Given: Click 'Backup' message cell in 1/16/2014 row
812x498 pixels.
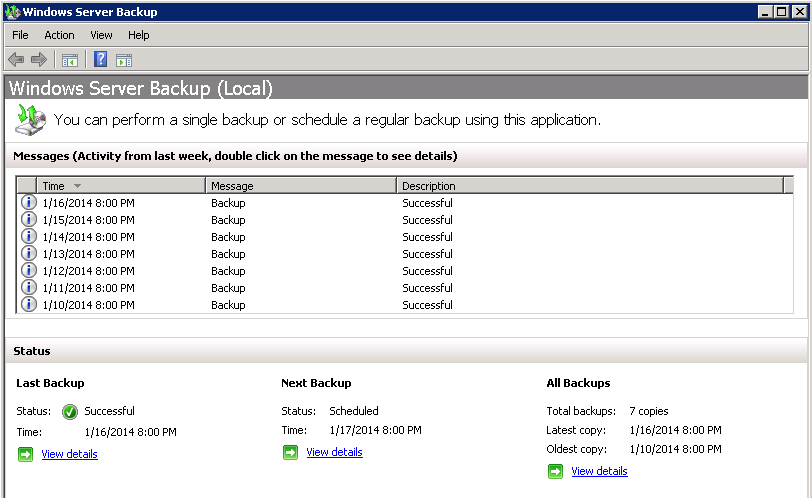Looking at the screenshot, I should 228,203.
